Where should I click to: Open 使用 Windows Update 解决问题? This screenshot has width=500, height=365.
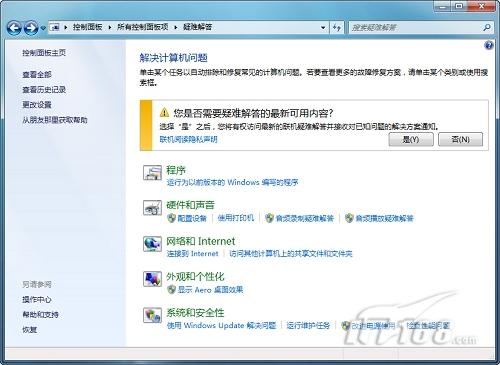click(221, 325)
